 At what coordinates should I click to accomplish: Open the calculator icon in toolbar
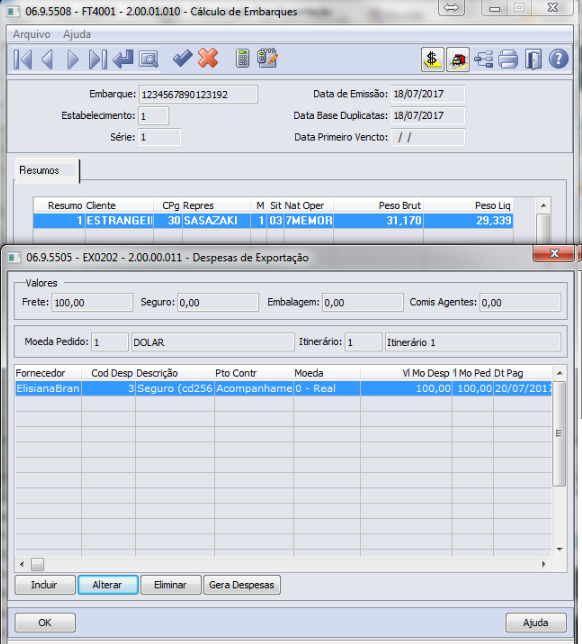click(x=242, y=58)
